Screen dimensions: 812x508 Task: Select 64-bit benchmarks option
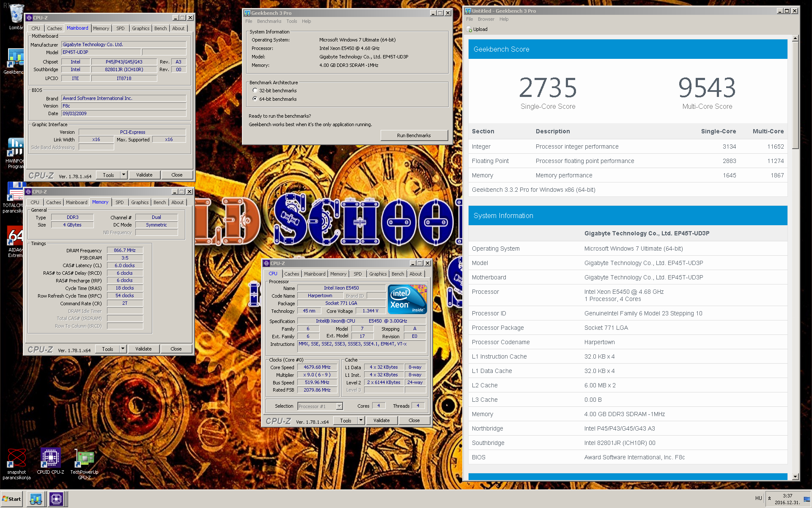pos(255,99)
